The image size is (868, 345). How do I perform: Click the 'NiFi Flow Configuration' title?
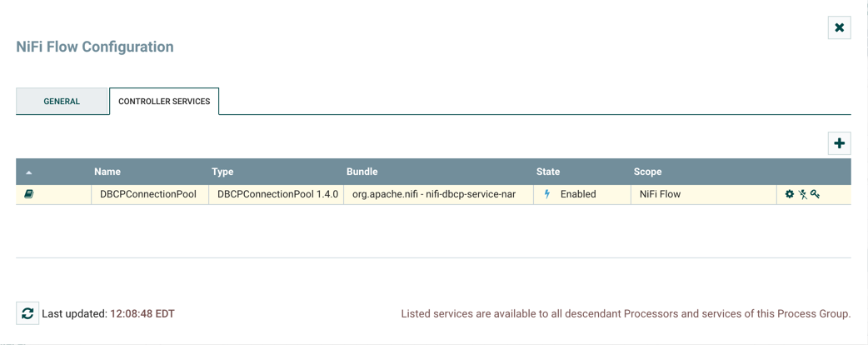click(95, 47)
